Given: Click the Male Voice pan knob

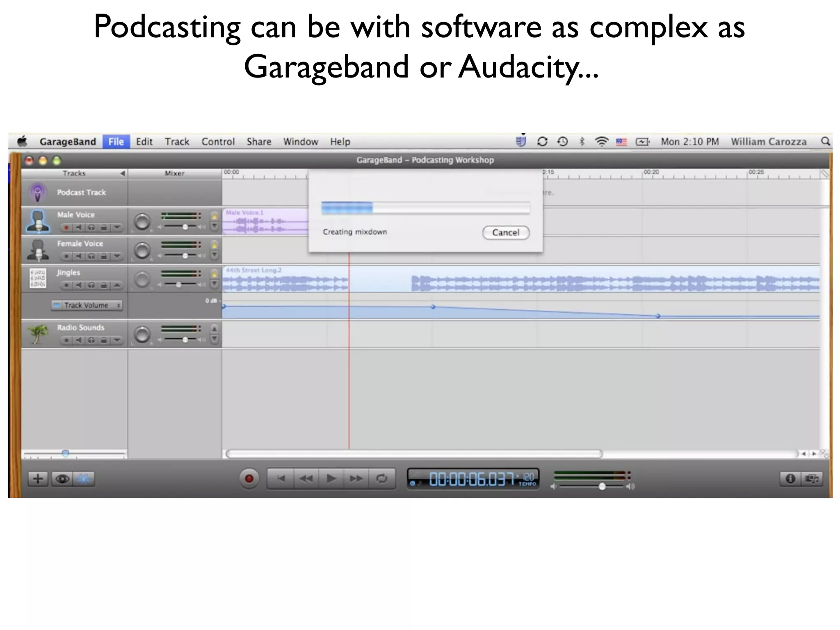Looking at the screenshot, I should click(x=142, y=222).
